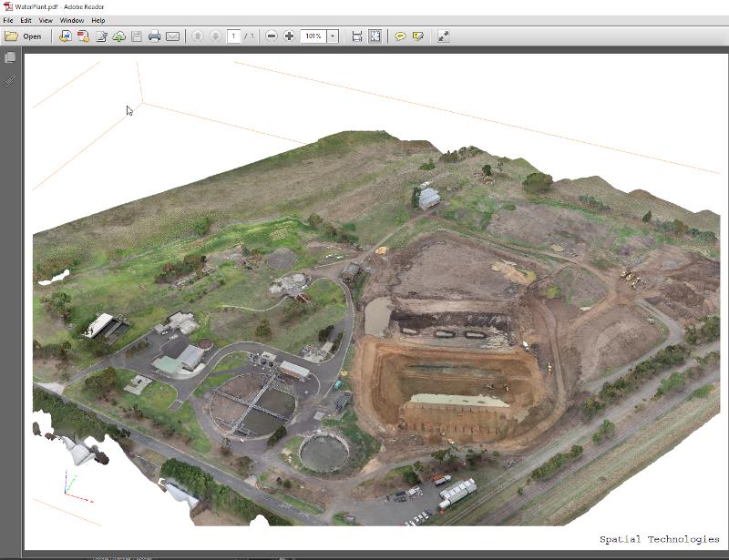
Task: Select the share-to-Acrobat.com cloud icon
Action: [118, 36]
